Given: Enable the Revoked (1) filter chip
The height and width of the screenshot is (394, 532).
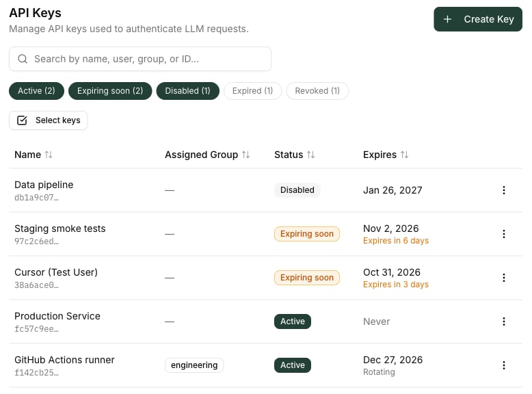Looking at the screenshot, I should coord(317,91).
